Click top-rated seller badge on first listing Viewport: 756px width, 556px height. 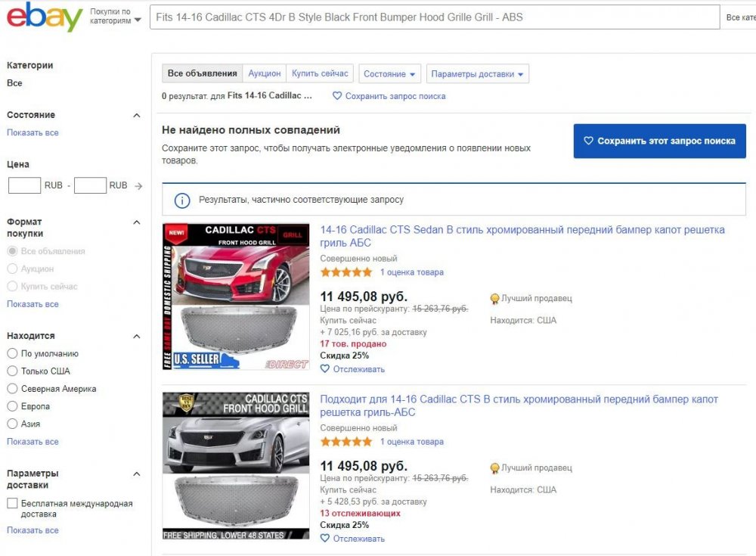point(494,299)
